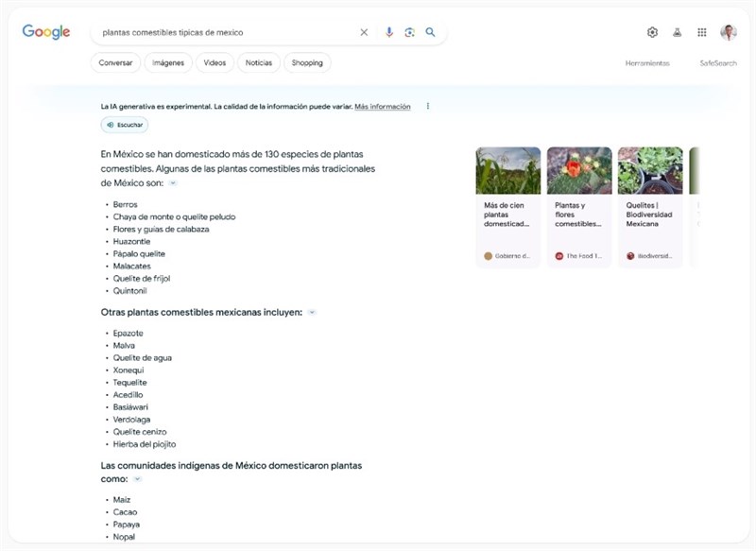The height and width of the screenshot is (551, 756).
Task: Click the 'Pápalo quelite' list item
Action: pyautogui.click(x=139, y=254)
